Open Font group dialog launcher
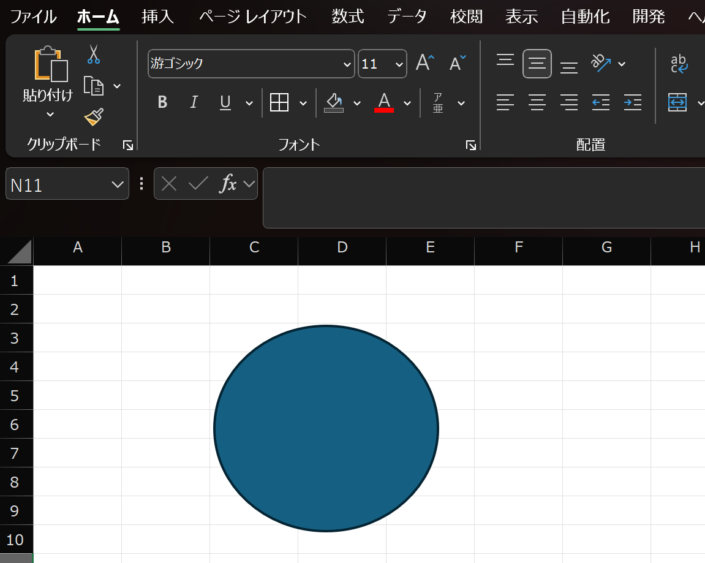 coord(471,145)
